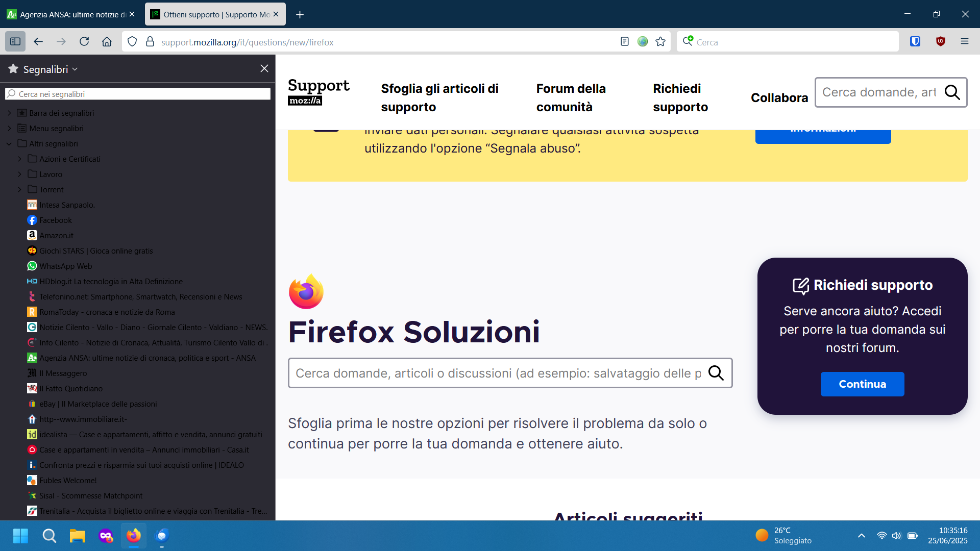Go back one page
The height and width of the screenshot is (551, 980).
38,42
